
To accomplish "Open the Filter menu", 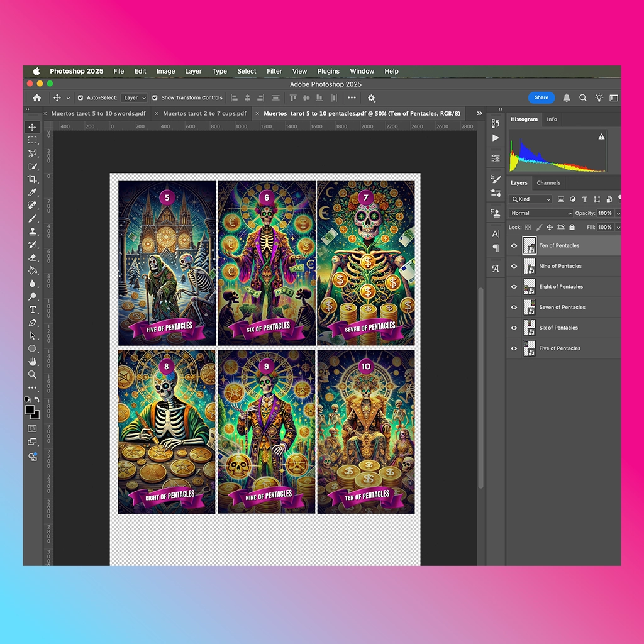I will tap(274, 71).
